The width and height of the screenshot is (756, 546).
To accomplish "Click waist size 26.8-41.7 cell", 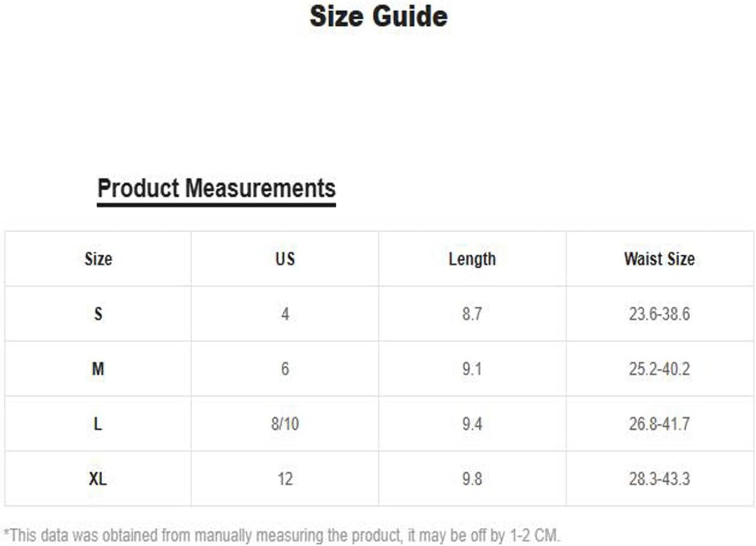I will click(659, 424).
